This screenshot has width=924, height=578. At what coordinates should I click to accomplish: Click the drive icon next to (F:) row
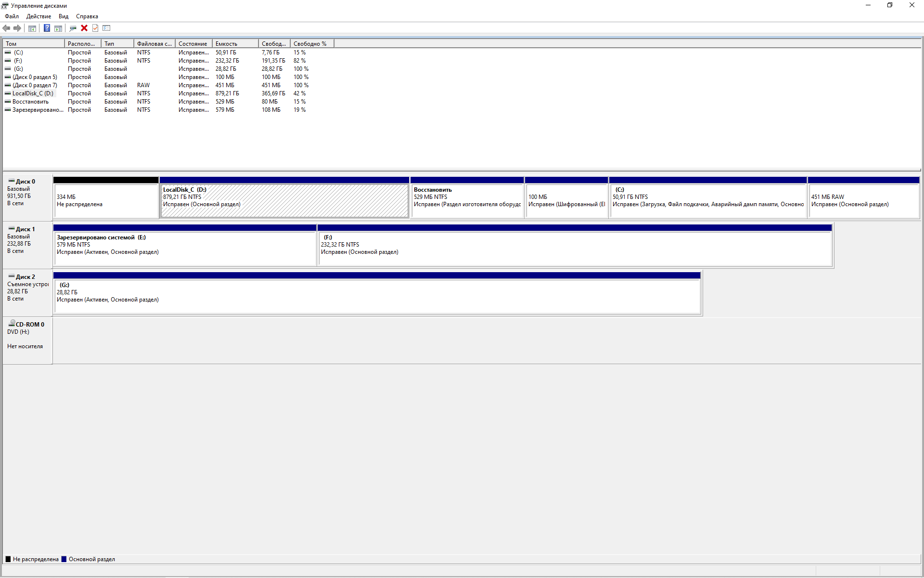(8, 61)
